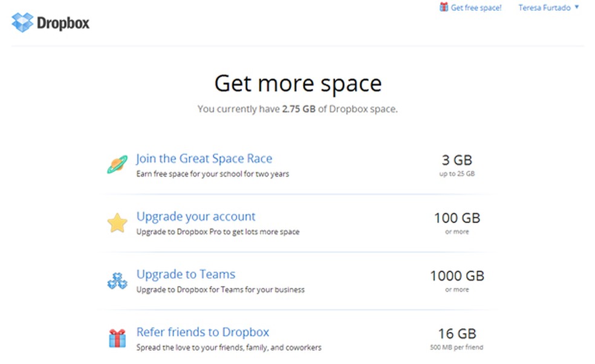The width and height of the screenshot is (595, 364).
Task: Expand the account menu using the arrow
Action: coord(577,8)
